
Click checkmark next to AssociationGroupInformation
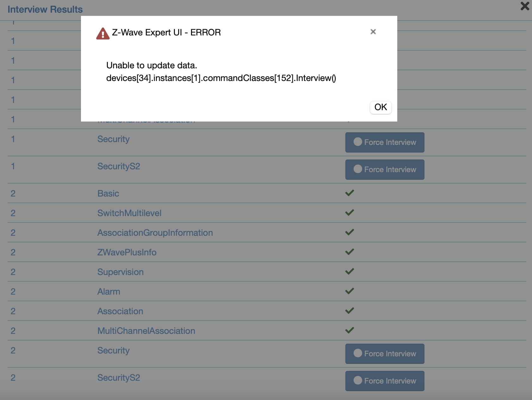point(350,232)
